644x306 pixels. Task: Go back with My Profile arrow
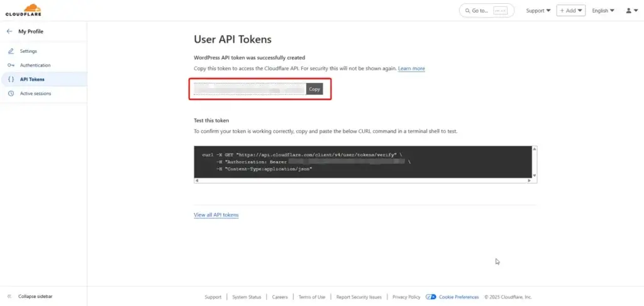[10, 31]
